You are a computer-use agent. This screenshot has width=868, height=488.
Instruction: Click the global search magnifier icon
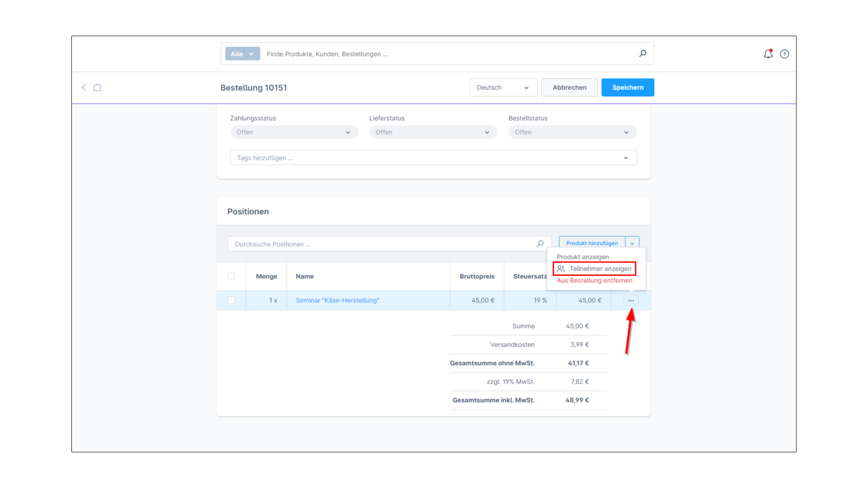pos(642,53)
